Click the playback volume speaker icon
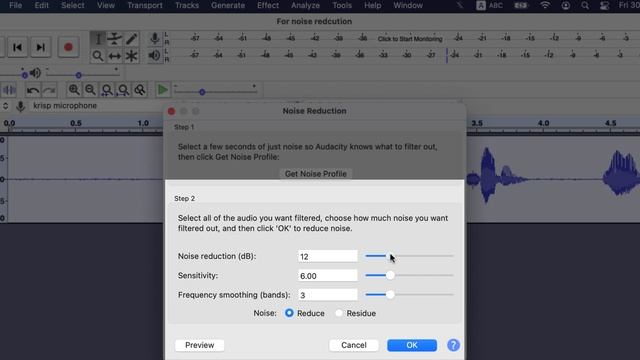 36,73
